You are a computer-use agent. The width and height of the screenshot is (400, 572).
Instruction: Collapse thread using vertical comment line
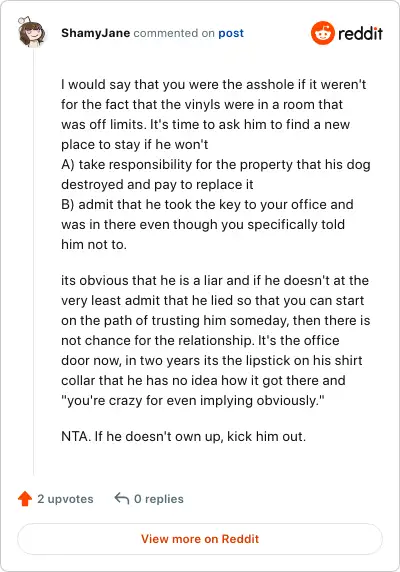pyautogui.click(x=34, y=262)
